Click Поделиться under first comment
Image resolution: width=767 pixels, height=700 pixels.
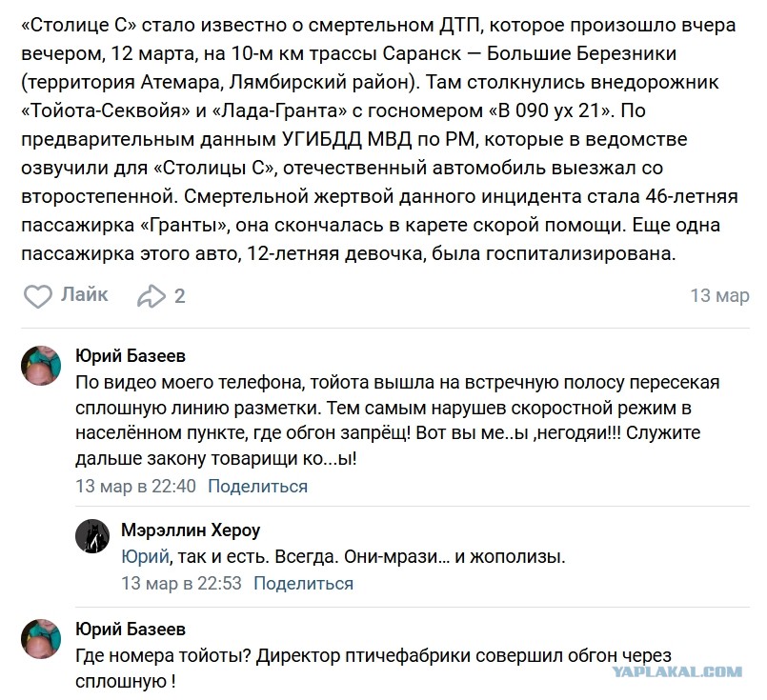[x=258, y=487]
